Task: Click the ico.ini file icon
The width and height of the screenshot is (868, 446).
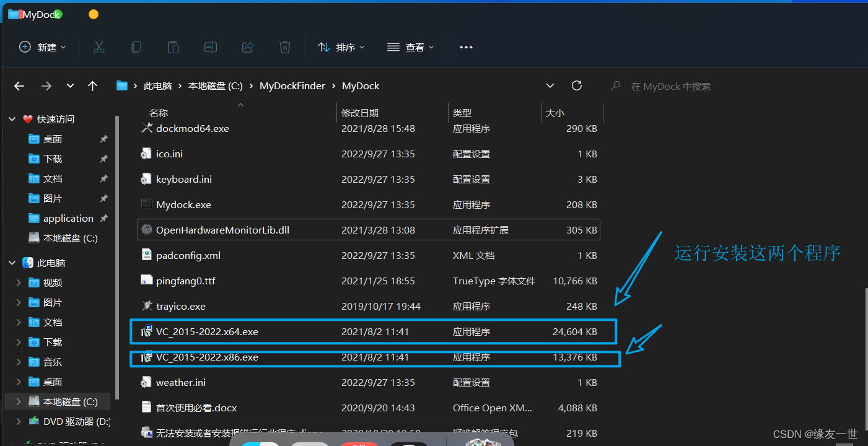Action: (147, 154)
